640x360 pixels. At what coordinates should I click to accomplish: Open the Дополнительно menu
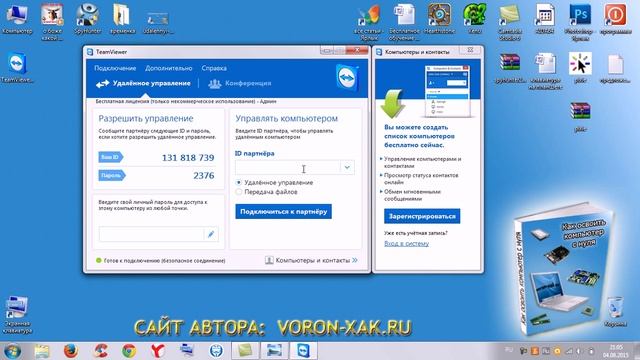tap(169, 68)
